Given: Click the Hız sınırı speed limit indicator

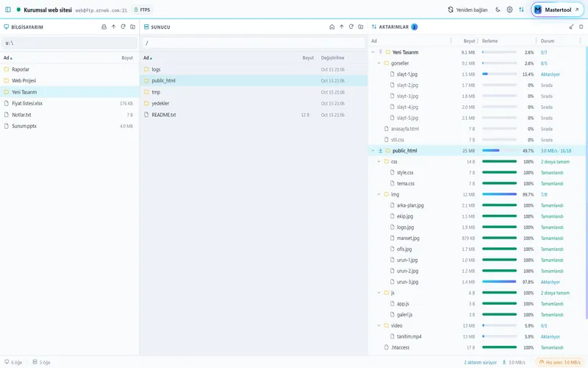Looking at the screenshot, I should pyautogui.click(x=560, y=362).
